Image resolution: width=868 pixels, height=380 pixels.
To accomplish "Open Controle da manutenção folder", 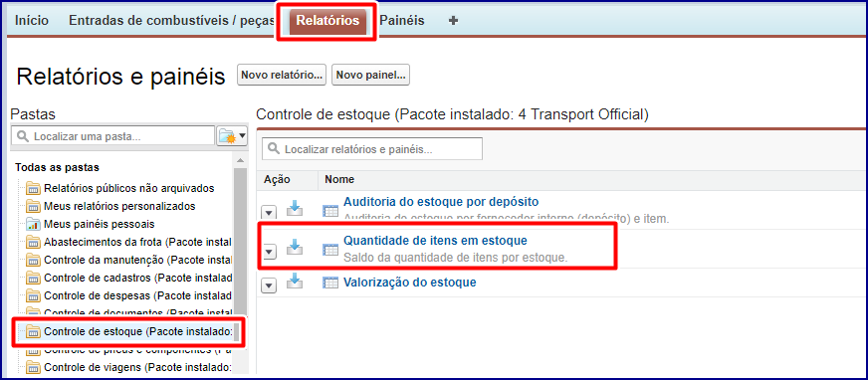I will pos(137,260).
